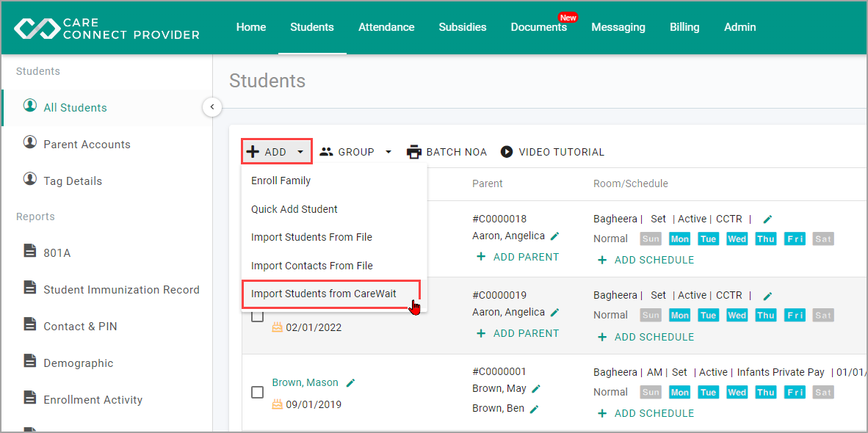Click ADD PARENT under #C0000019
868x433 pixels.
(518, 333)
